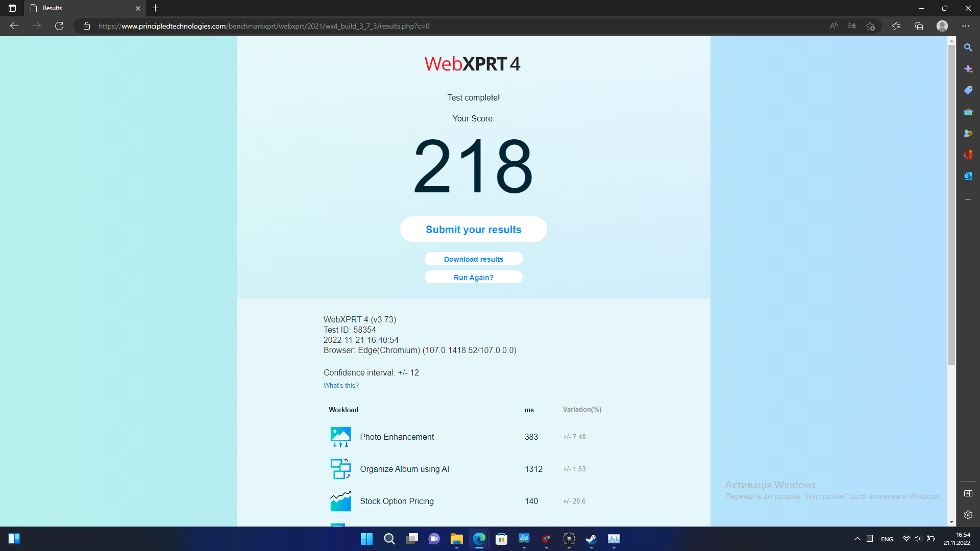This screenshot has height=551, width=980.
Task: Open Microsoft Store from taskbar
Action: coord(501,539)
